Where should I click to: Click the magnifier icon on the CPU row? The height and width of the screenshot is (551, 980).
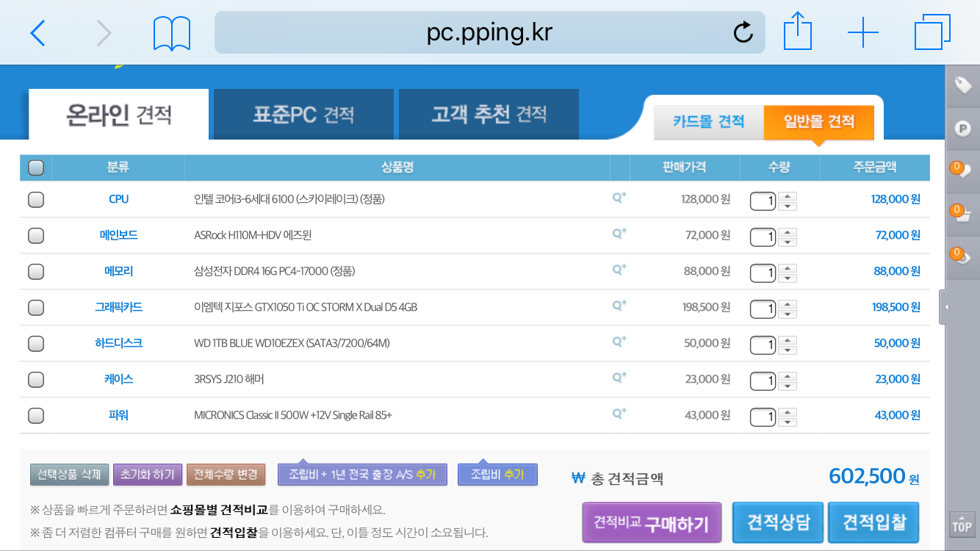pos(619,198)
